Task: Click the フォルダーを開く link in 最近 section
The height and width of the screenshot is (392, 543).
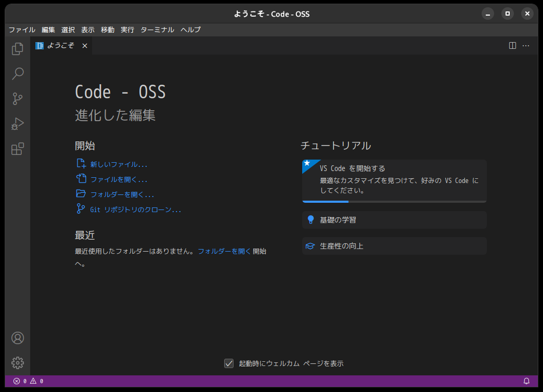Action: 224,252
